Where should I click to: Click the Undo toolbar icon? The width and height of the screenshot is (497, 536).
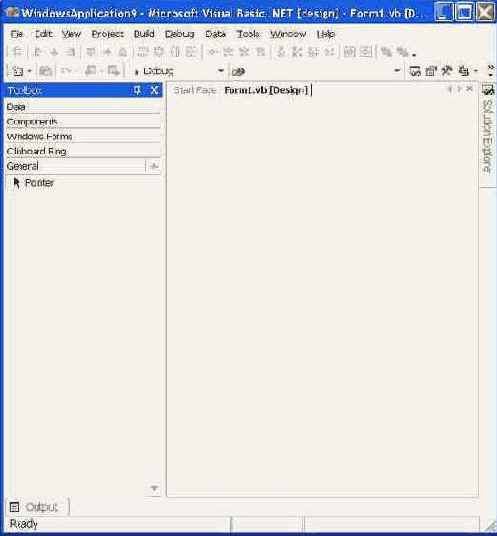point(65,71)
